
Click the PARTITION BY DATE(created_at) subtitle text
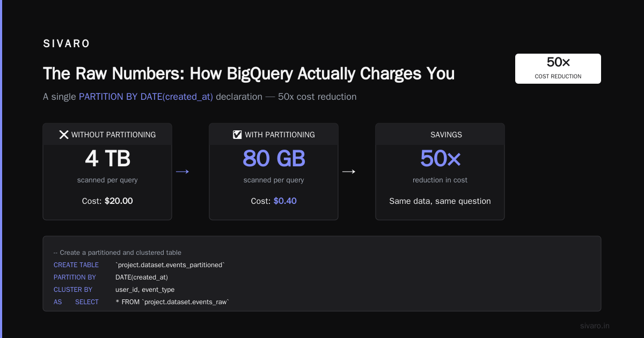tap(146, 97)
